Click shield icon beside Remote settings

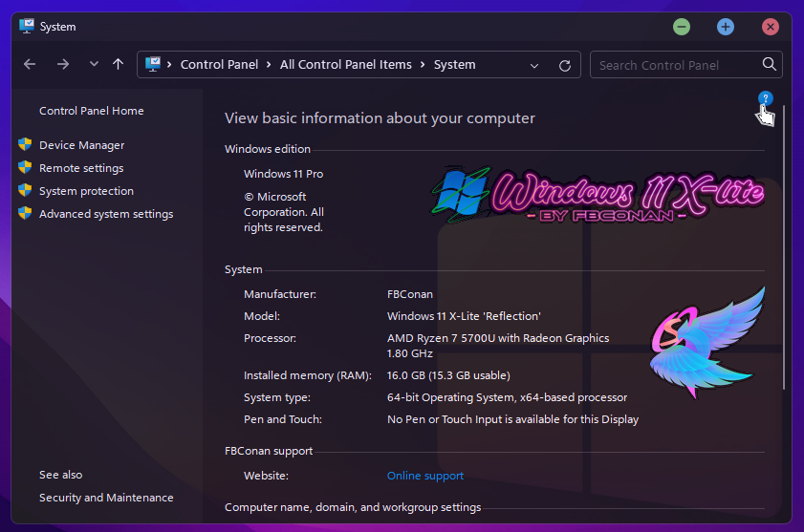(25, 167)
